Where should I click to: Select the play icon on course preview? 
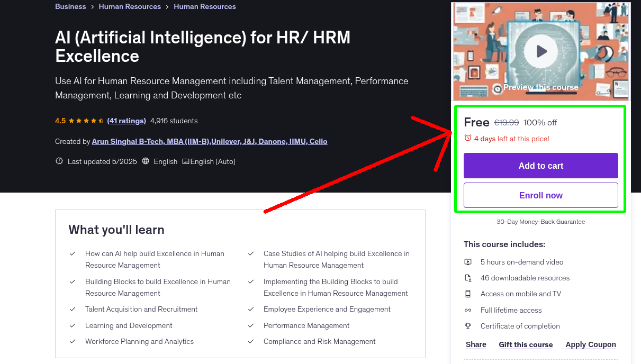540,51
